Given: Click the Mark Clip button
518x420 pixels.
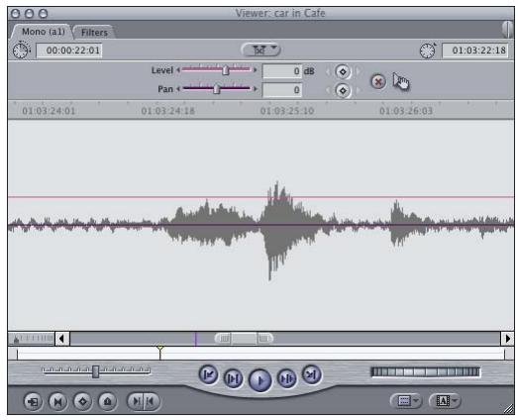Looking at the screenshot, I should (57, 401).
